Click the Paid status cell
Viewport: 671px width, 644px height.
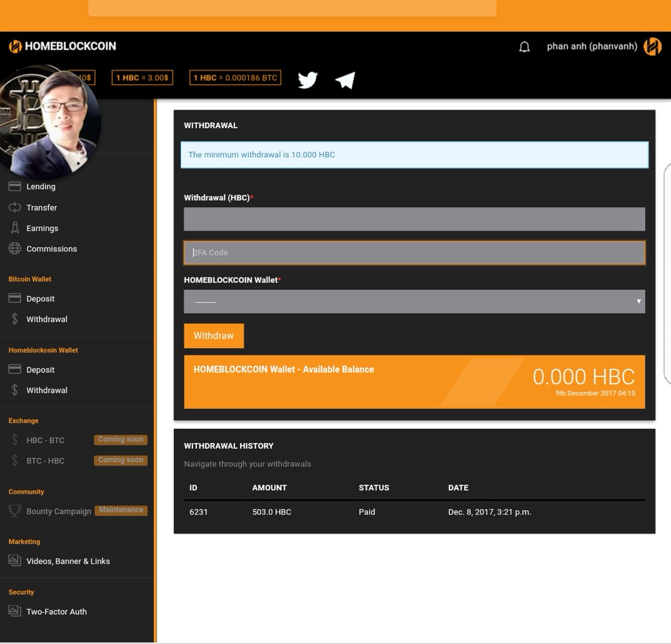367,512
